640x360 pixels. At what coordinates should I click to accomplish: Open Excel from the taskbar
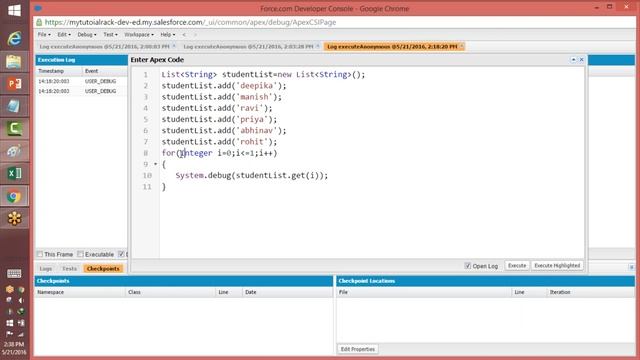click(14, 173)
